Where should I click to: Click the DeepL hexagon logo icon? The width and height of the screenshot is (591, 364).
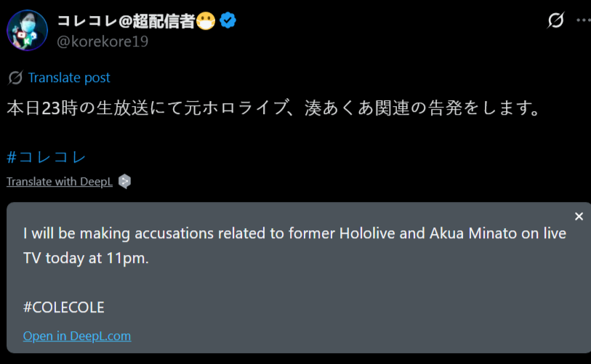[124, 182]
